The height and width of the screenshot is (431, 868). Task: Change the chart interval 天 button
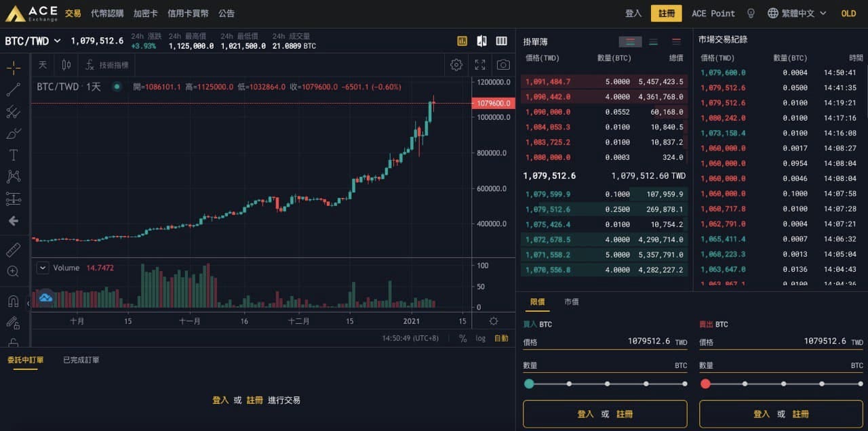[43, 65]
